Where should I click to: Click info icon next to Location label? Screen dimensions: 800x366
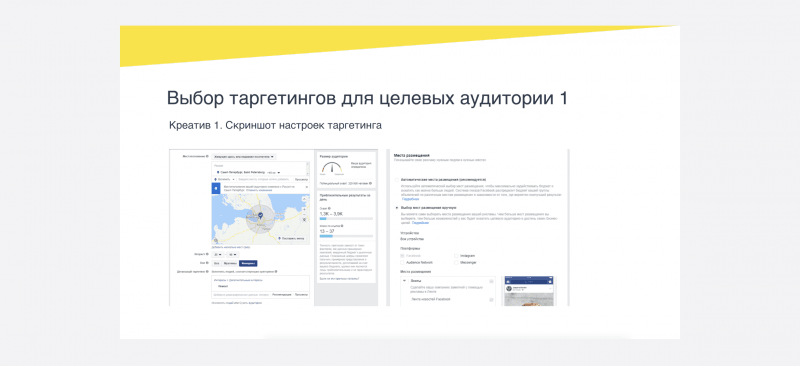pos(207,156)
